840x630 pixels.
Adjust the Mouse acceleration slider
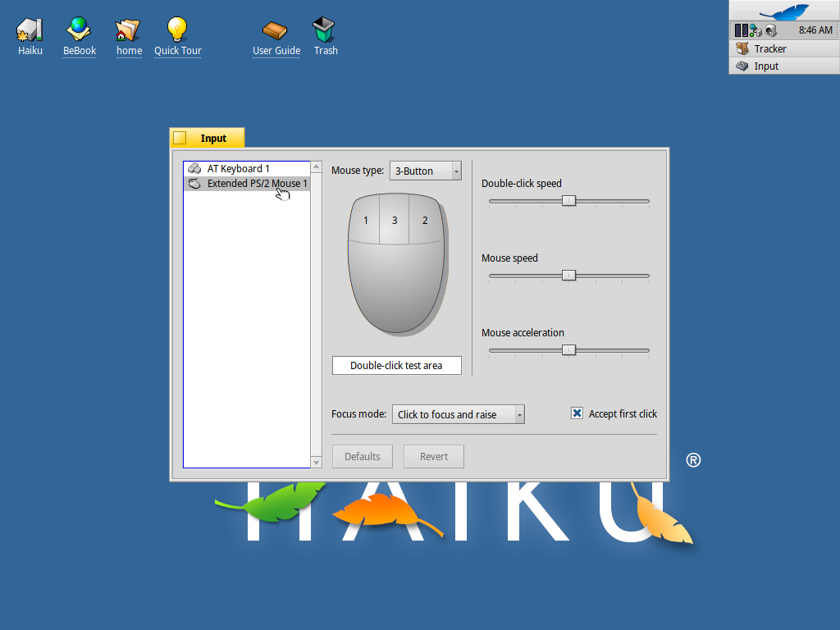click(569, 350)
